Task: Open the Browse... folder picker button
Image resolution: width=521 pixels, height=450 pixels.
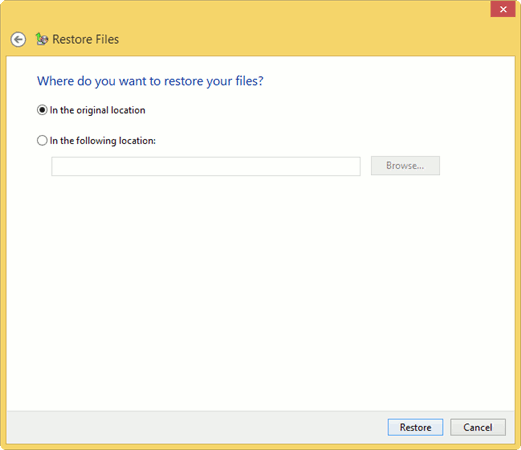Action: (x=405, y=166)
